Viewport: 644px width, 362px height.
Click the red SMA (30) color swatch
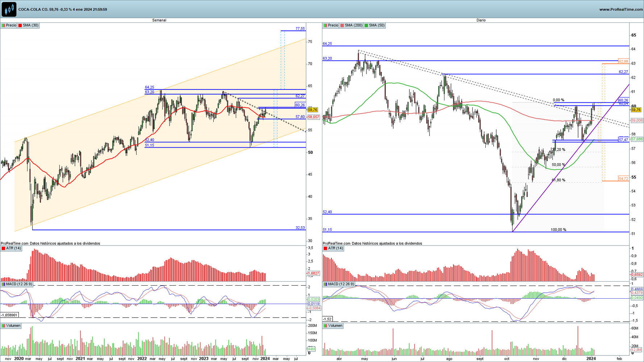[20, 25]
